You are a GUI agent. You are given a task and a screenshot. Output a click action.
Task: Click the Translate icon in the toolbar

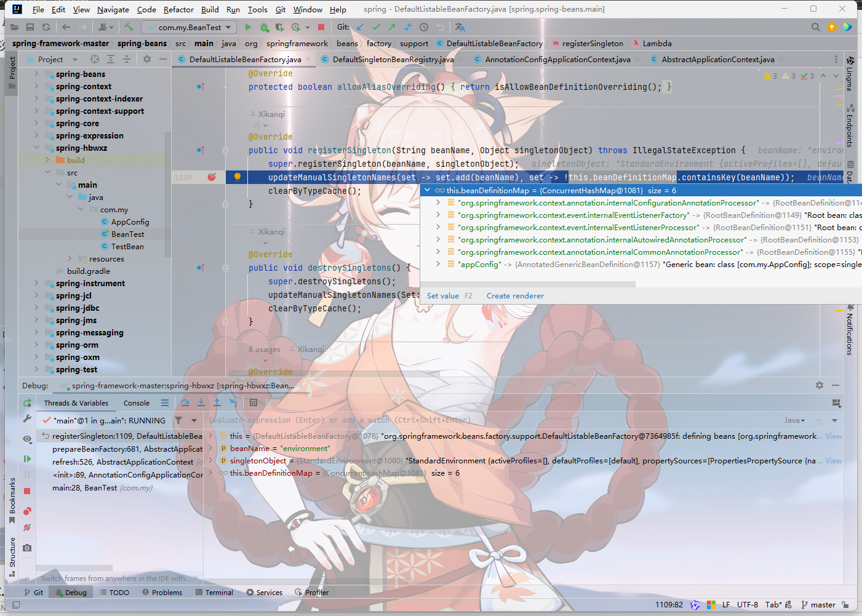pyautogui.click(x=460, y=27)
